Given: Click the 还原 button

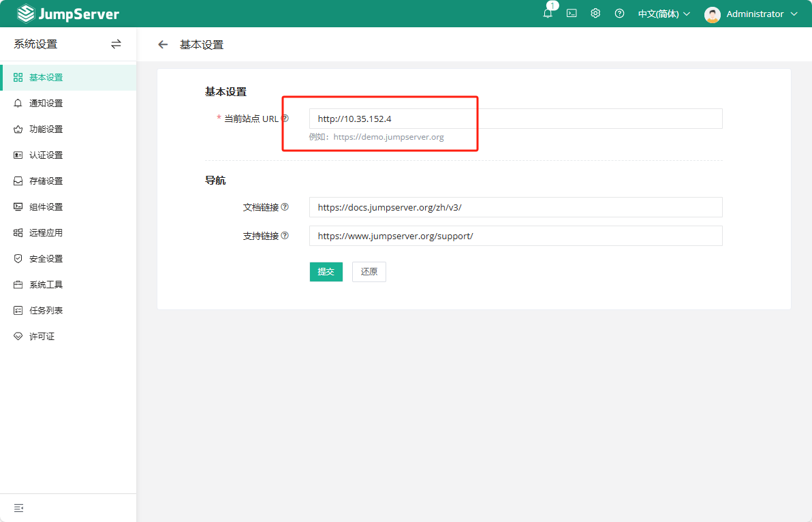Looking at the screenshot, I should tap(369, 271).
